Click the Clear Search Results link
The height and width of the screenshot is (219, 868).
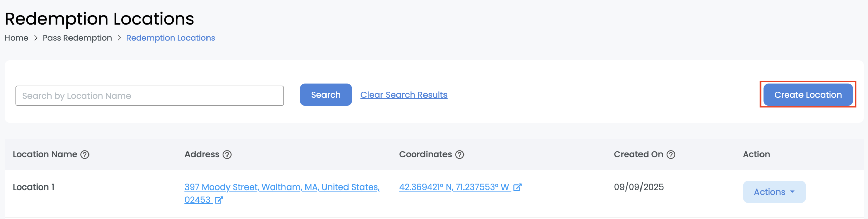(x=404, y=95)
